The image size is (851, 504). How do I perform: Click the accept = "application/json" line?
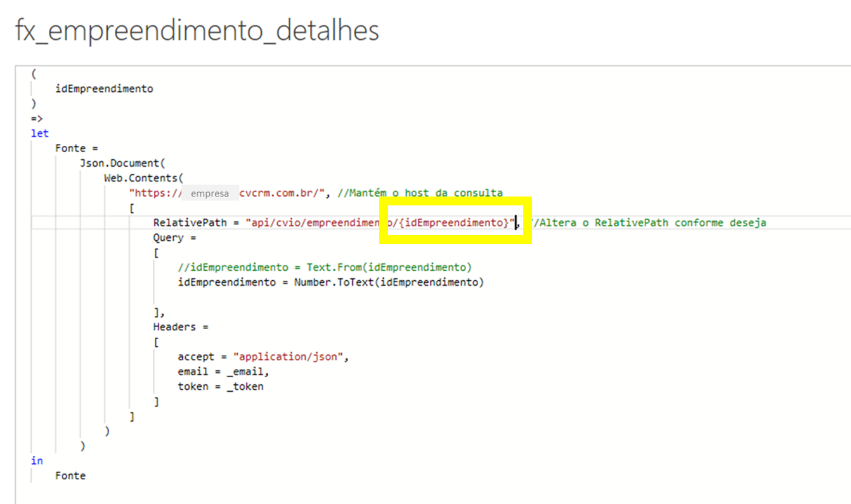(263, 357)
